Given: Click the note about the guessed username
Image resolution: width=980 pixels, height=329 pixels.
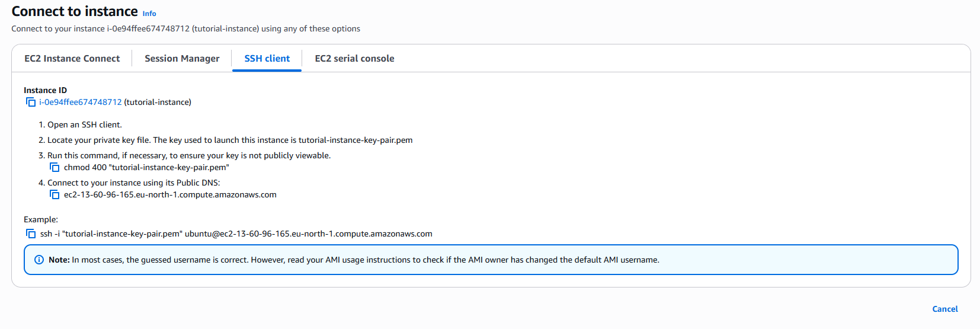Looking at the screenshot, I should tap(354, 260).
